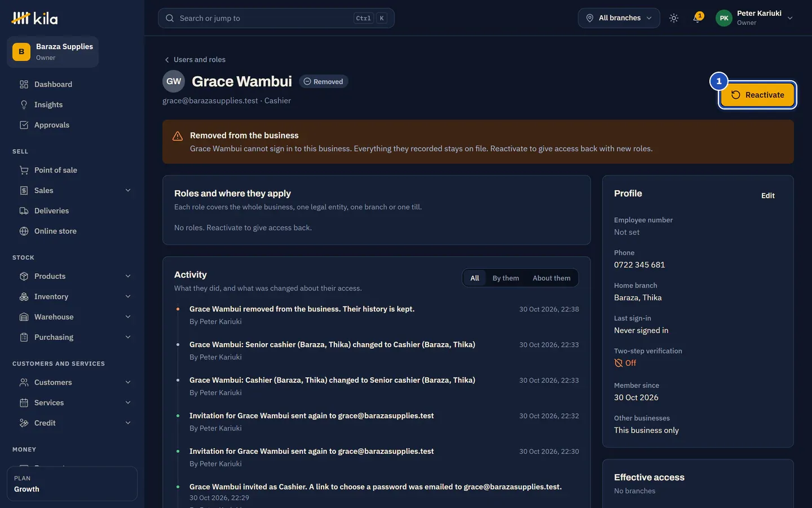Open Approvals checkmark icon

coord(24,125)
